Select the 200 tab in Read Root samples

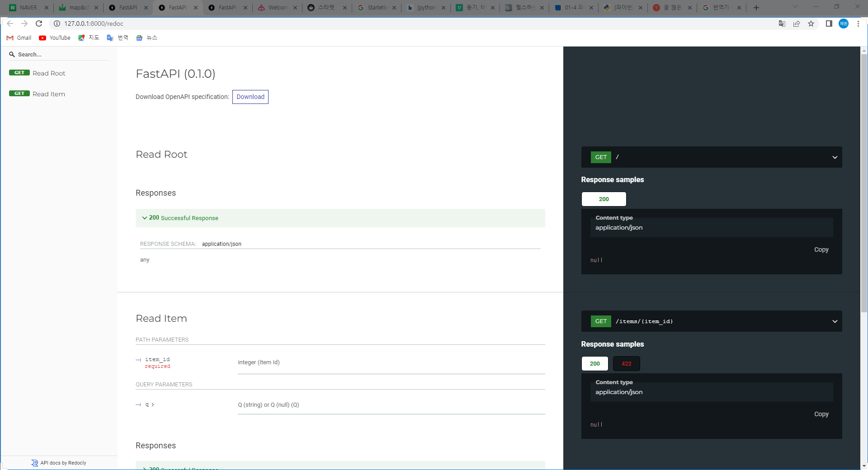[x=604, y=199]
